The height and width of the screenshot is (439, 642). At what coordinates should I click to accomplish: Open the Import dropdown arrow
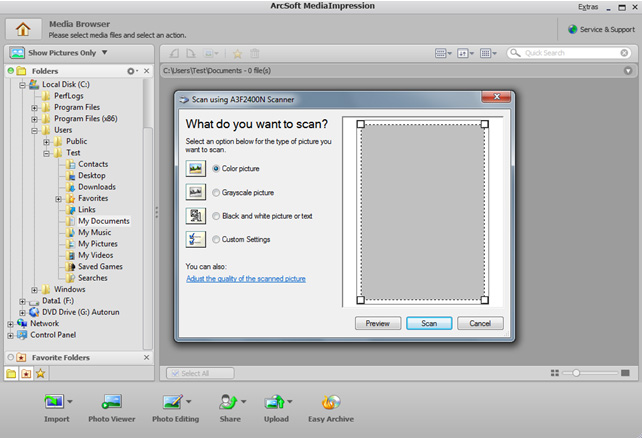click(x=70, y=401)
